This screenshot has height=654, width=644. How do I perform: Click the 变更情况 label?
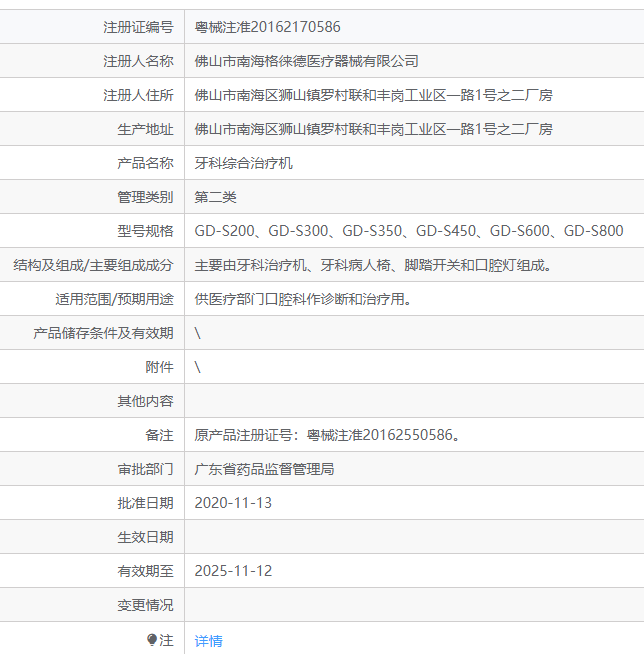tap(145, 605)
